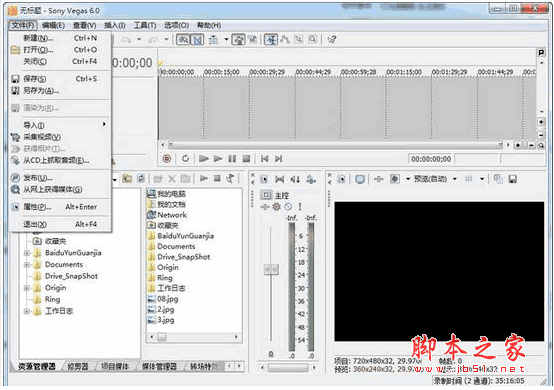Refresh the Explorer file list
Viewport: 554px width, 390px height.
point(141,179)
